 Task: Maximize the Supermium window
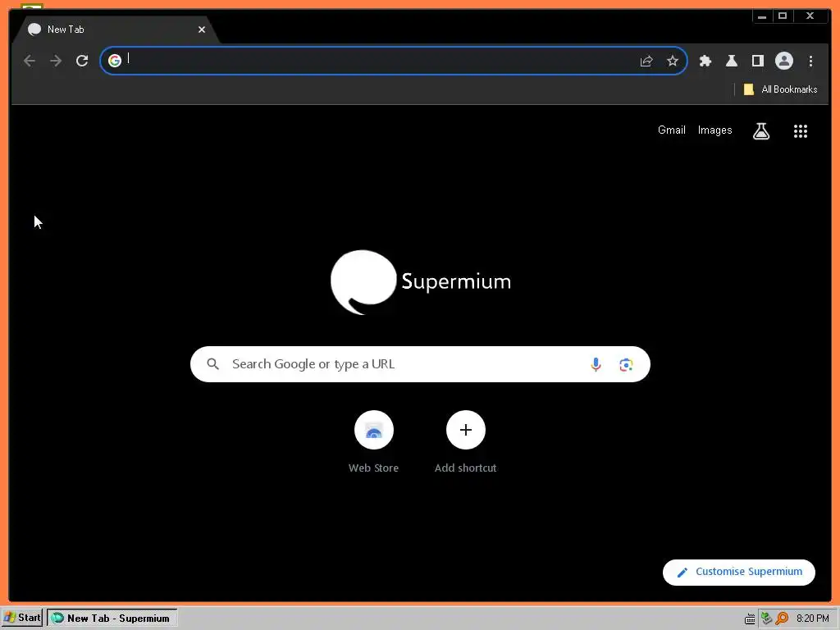pyautogui.click(x=783, y=16)
